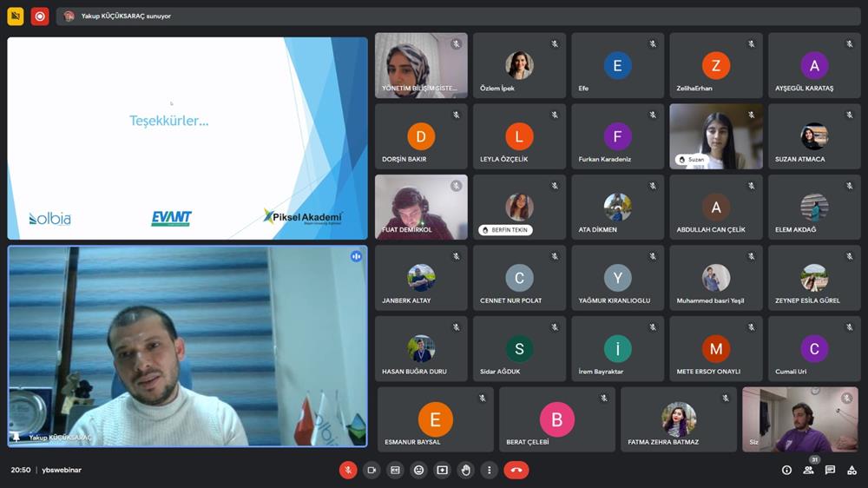Toggle the camera button in the bottom toolbar
The image size is (868, 488).
[x=372, y=470]
